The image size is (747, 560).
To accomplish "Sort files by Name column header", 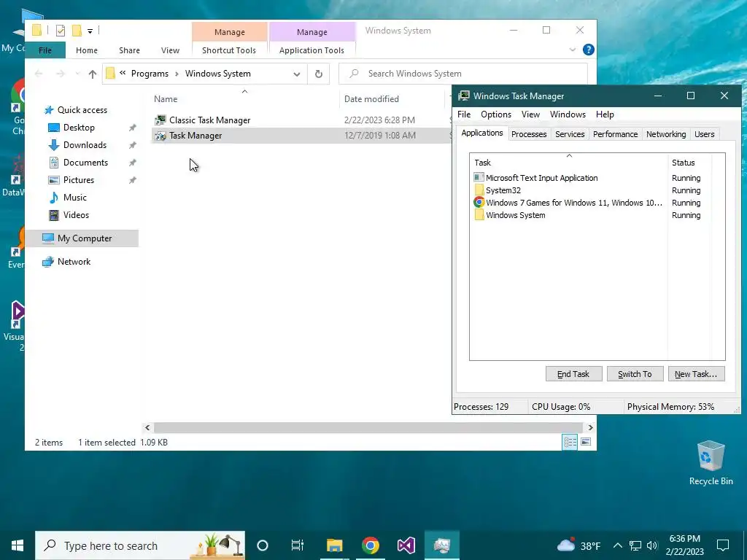I will point(244,99).
